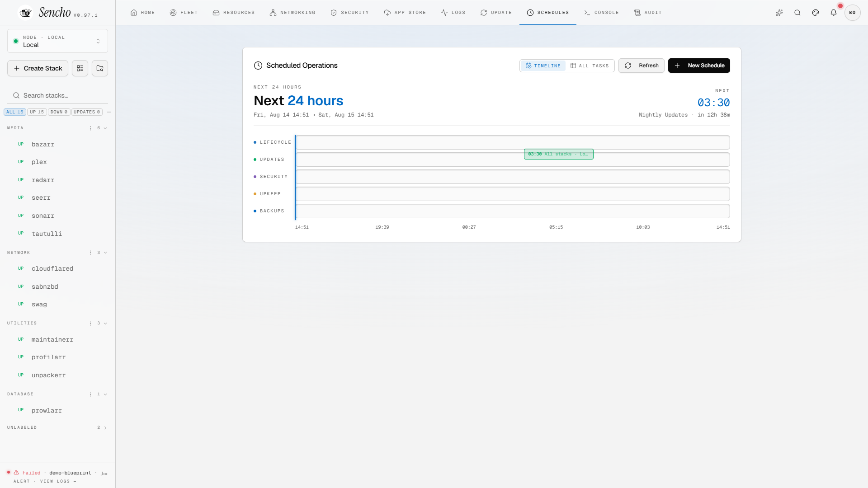Focus the Search stacks field

click(x=57, y=95)
